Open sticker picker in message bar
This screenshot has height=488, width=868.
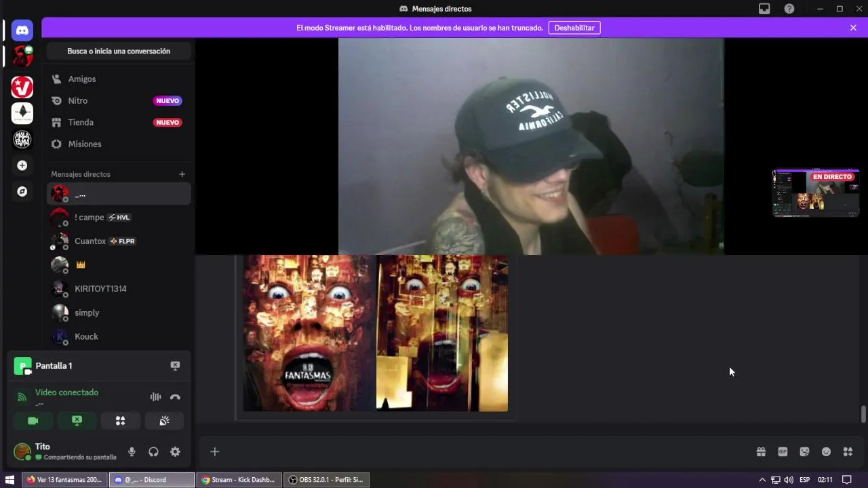tap(804, 452)
